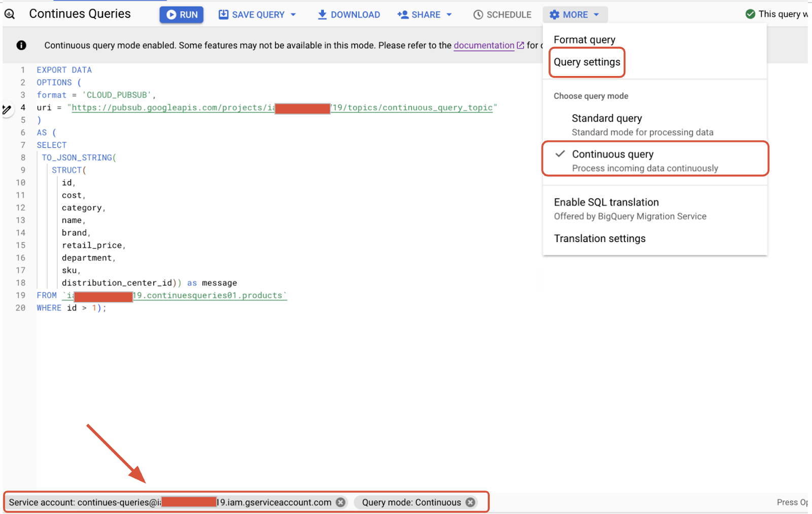Click the green query validation checkmark
The height and width of the screenshot is (514, 812).
750,14
